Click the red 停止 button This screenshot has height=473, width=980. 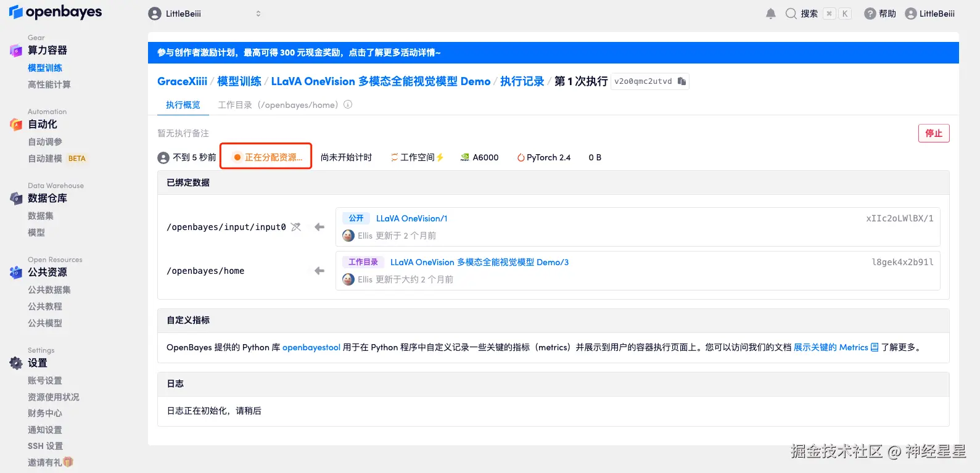[x=934, y=133]
